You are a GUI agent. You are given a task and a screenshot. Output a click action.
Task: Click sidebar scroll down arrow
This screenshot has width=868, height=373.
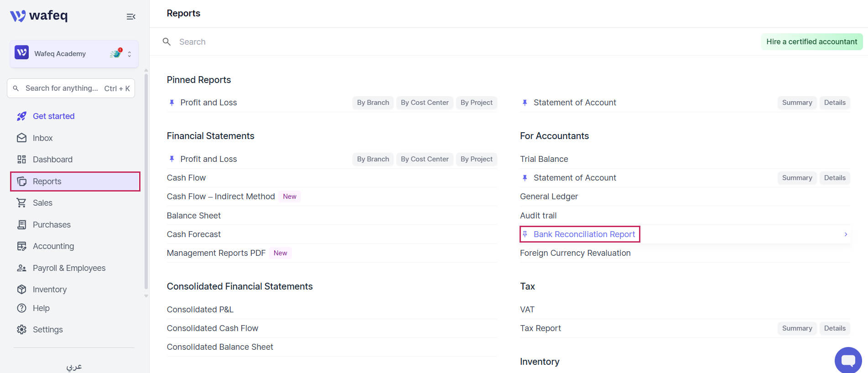point(146,296)
